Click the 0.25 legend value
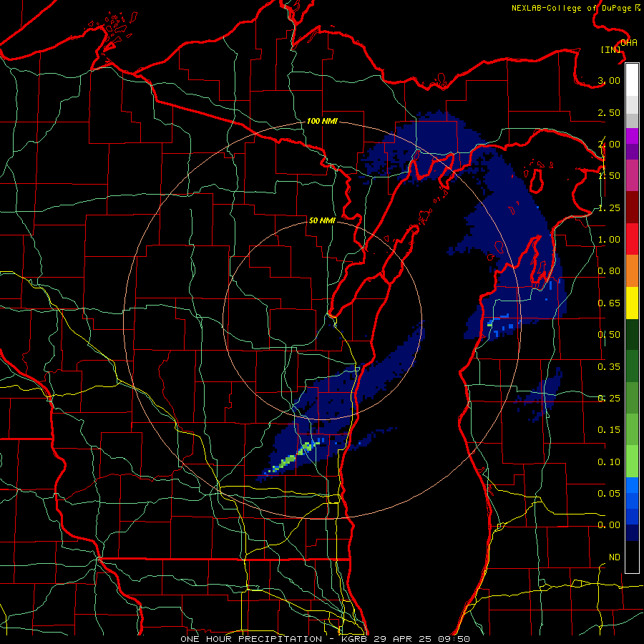 (x=609, y=399)
